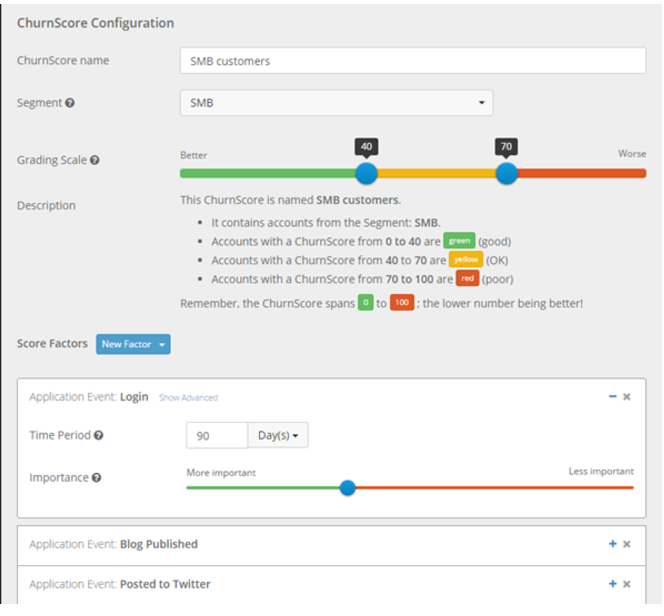Image resolution: width=664 pixels, height=616 pixels.
Task: Collapse the Login factor with minus icon
Action: pos(612,397)
